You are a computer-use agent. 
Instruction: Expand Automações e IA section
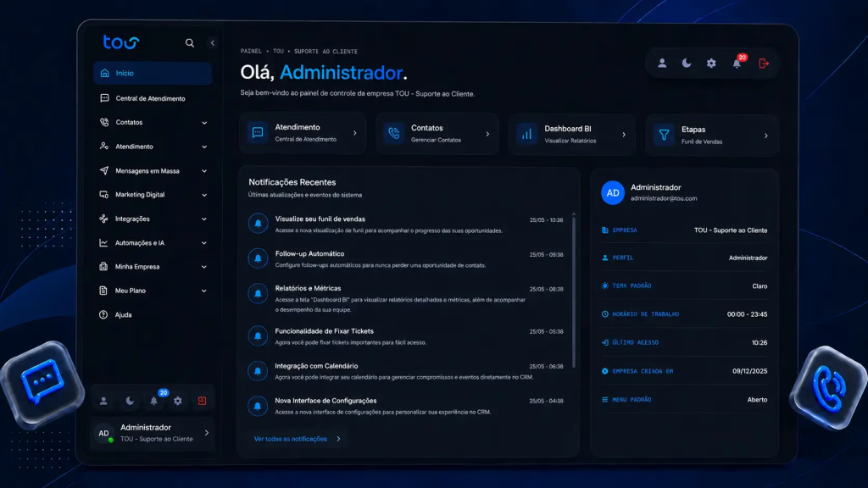point(153,243)
